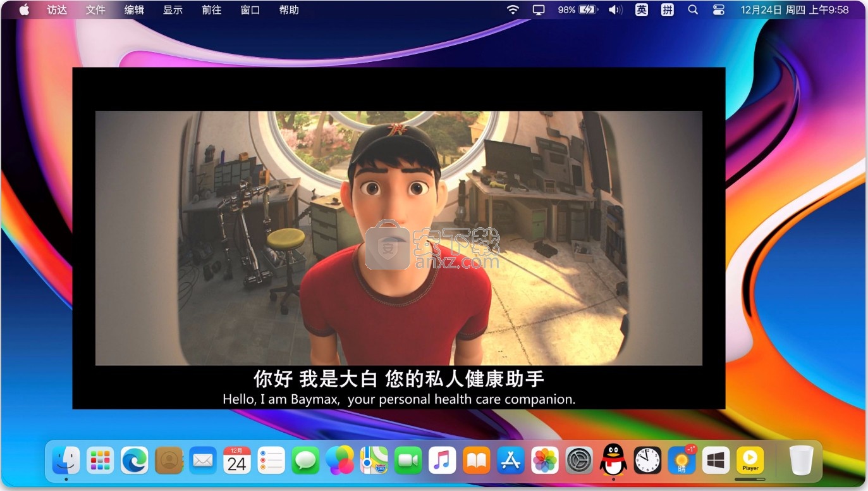Open the 访达 menu
Image resolution: width=868 pixels, height=491 pixels.
pos(57,10)
